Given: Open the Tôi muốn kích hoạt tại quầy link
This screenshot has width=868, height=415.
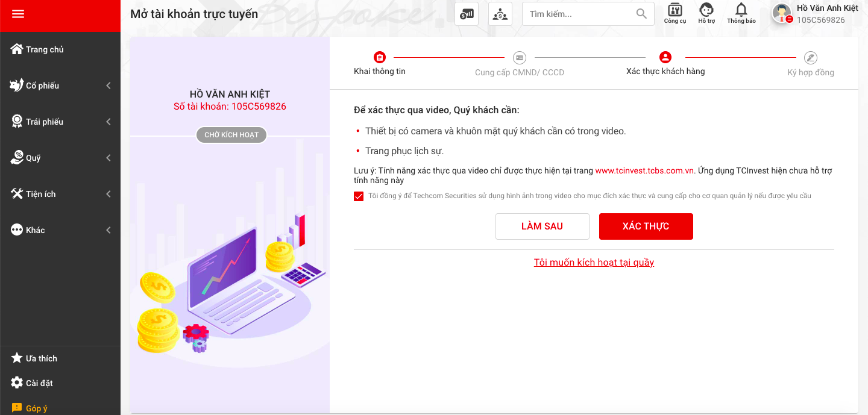Looking at the screenshot, I should pyautogui.click(x=594, y=263).
